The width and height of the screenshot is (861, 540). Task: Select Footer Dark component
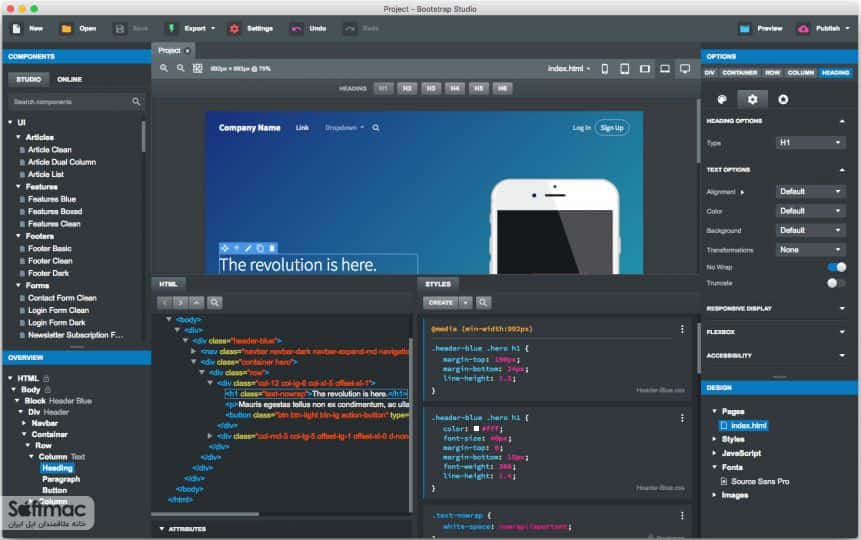[48, 273]
